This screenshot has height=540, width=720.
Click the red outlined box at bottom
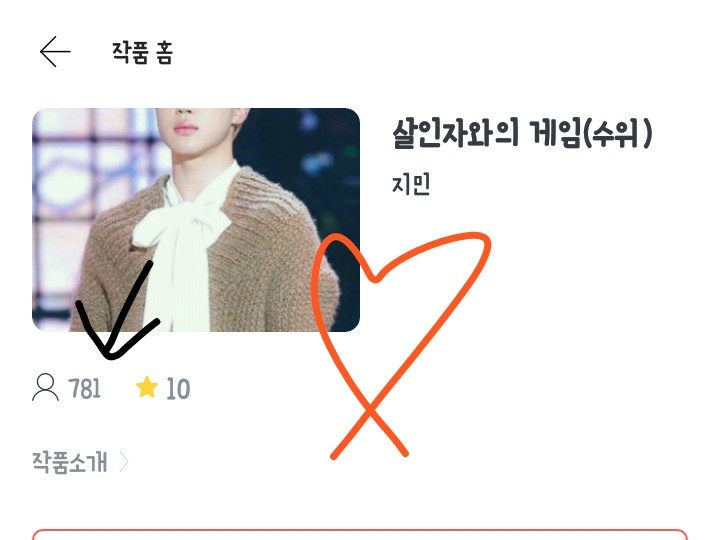tap(360, 534)
